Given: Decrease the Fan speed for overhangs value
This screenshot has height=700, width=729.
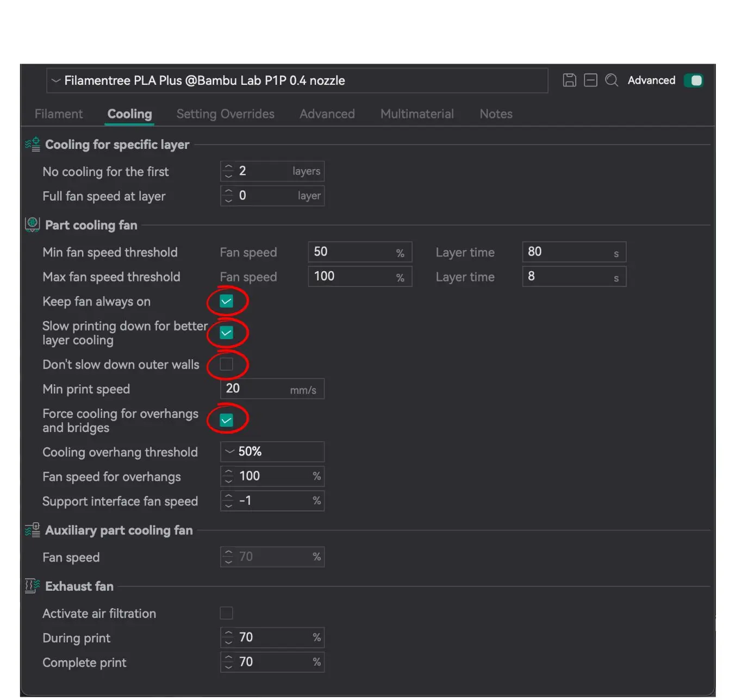Looking at the screenshot, I should (228, 480).
